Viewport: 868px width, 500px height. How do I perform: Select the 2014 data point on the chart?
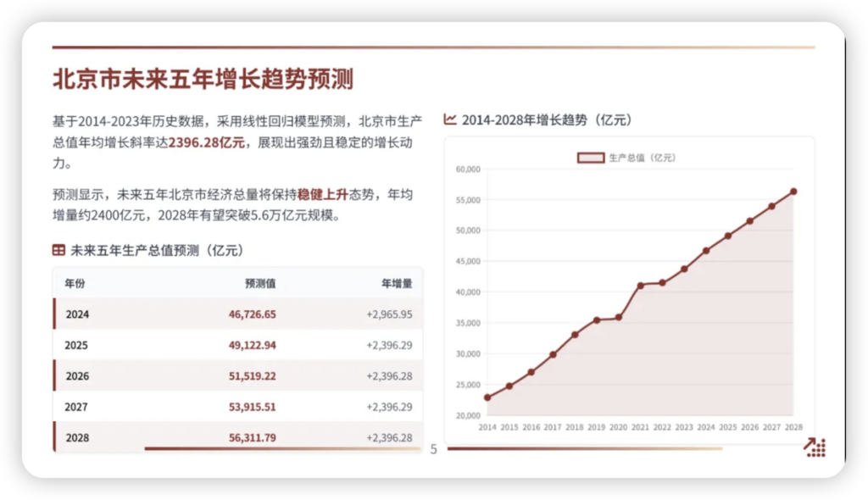487,397
